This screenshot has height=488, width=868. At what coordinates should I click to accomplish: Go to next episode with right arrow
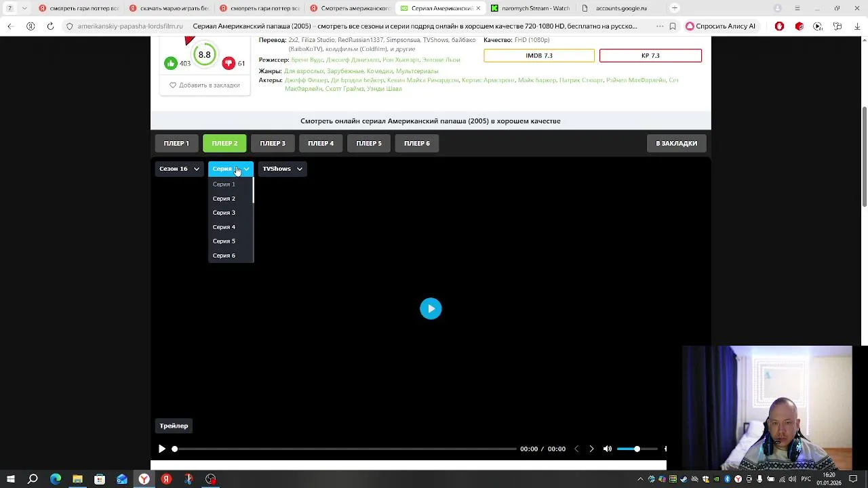point(591,449)
